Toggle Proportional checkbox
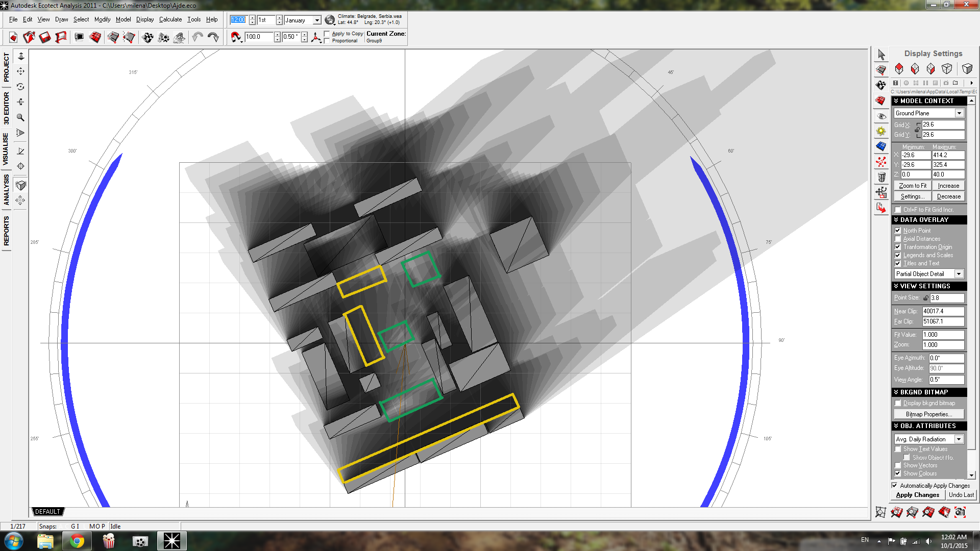The width and height of the screenshot is (980, 551). [x=327, y=41]
